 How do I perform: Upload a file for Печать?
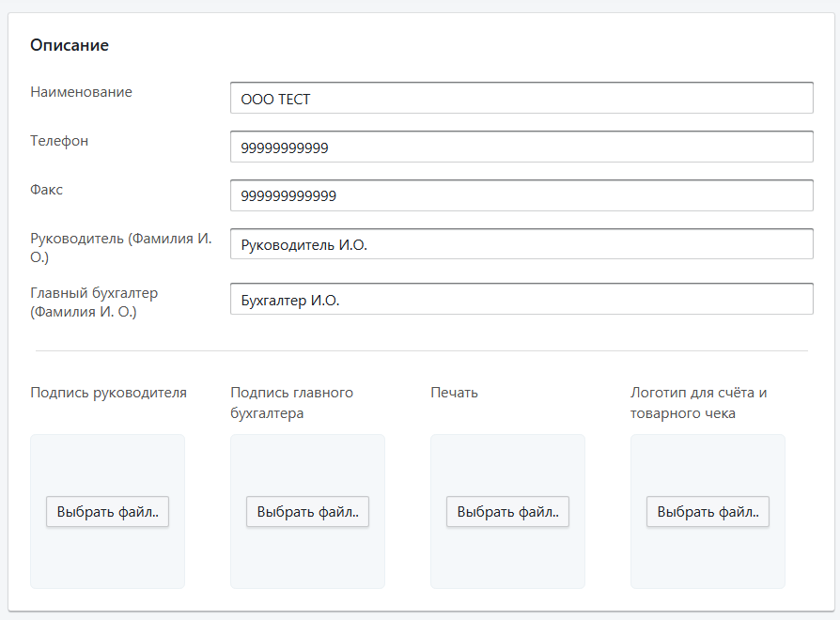[x=507, y=512]
